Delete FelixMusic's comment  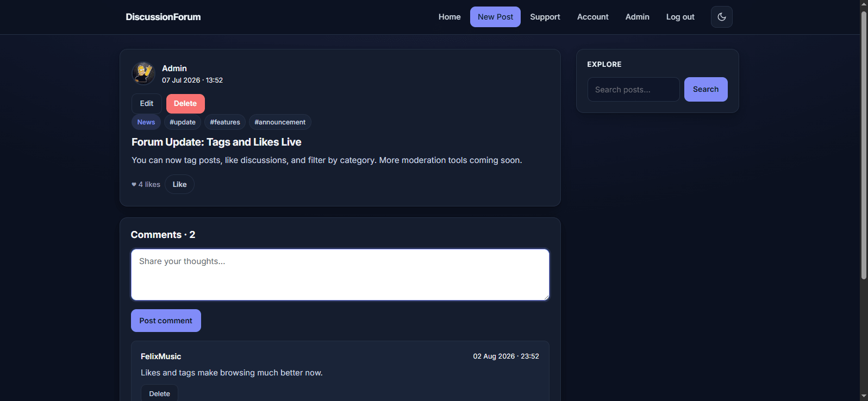159,393
